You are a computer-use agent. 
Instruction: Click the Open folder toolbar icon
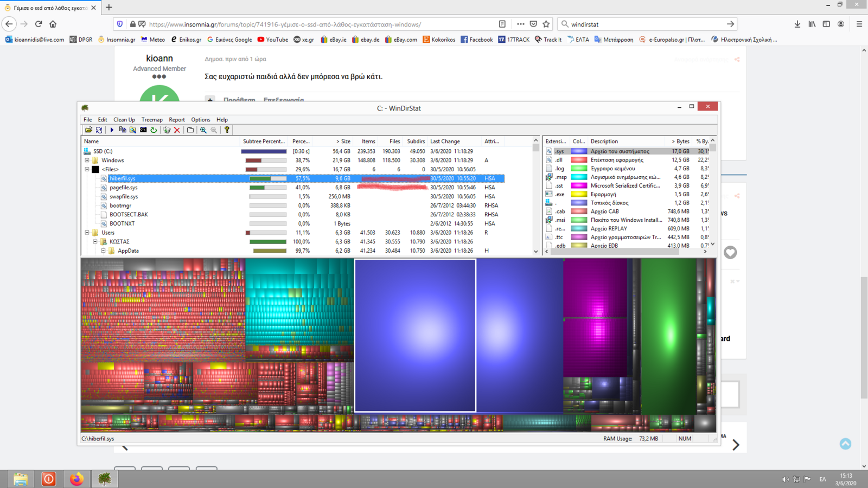(x=88, y=130)
